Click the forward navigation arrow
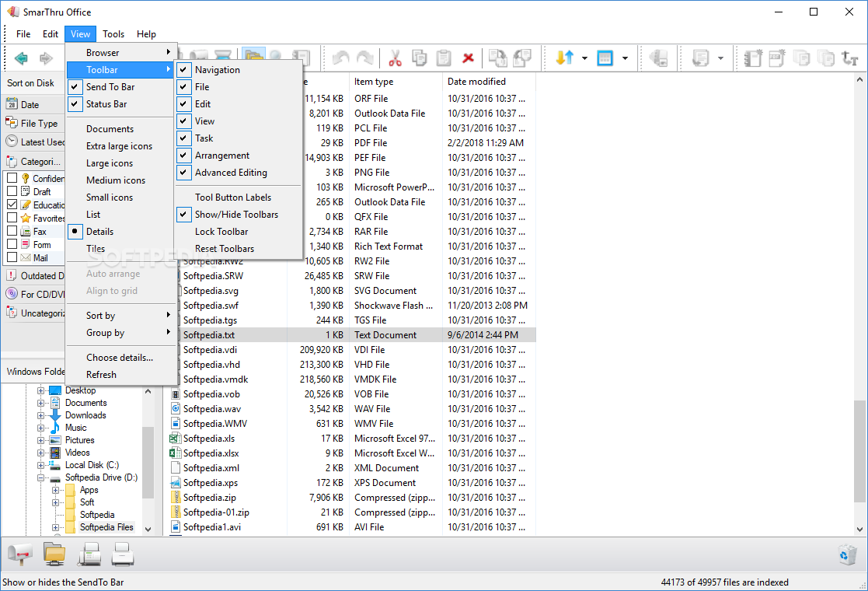 46,58
